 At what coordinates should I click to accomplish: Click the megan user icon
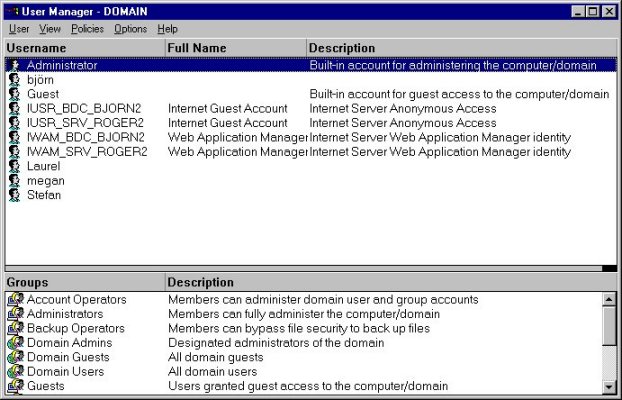pos(14,181)
